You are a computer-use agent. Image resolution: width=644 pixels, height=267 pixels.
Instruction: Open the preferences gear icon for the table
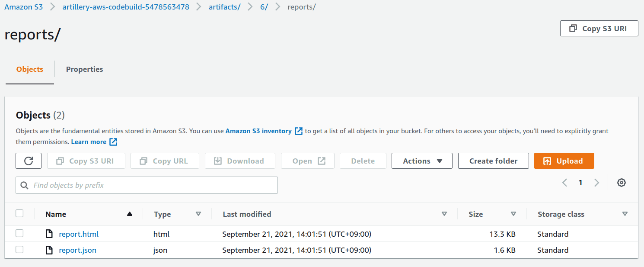click(x=621, y=182)
